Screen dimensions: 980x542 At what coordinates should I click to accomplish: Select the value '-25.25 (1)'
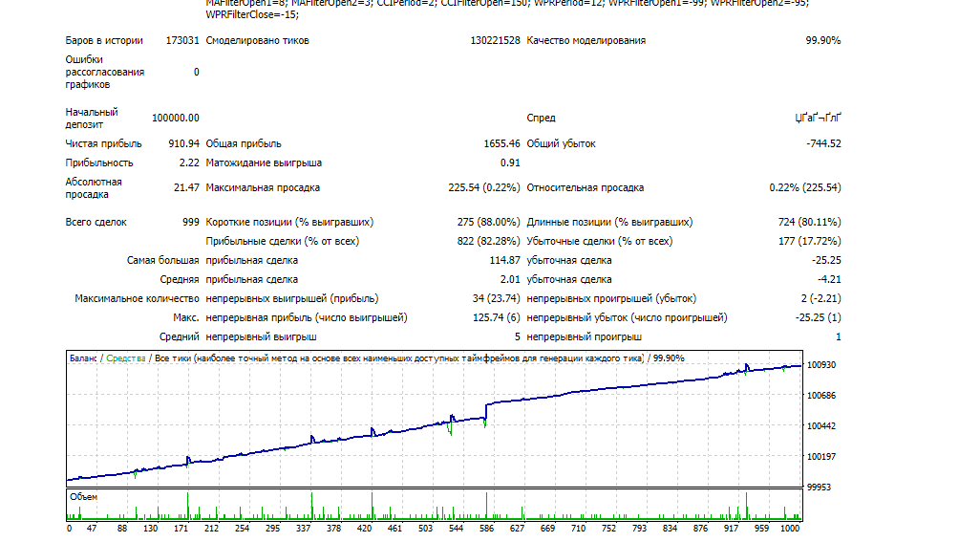click(x=819, y=318)
